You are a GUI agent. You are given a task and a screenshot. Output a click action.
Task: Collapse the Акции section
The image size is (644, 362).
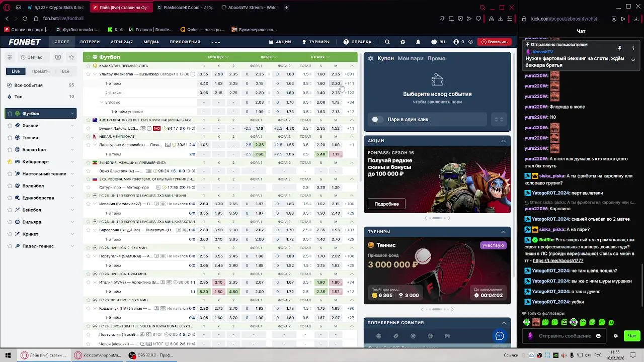point(503,141)
